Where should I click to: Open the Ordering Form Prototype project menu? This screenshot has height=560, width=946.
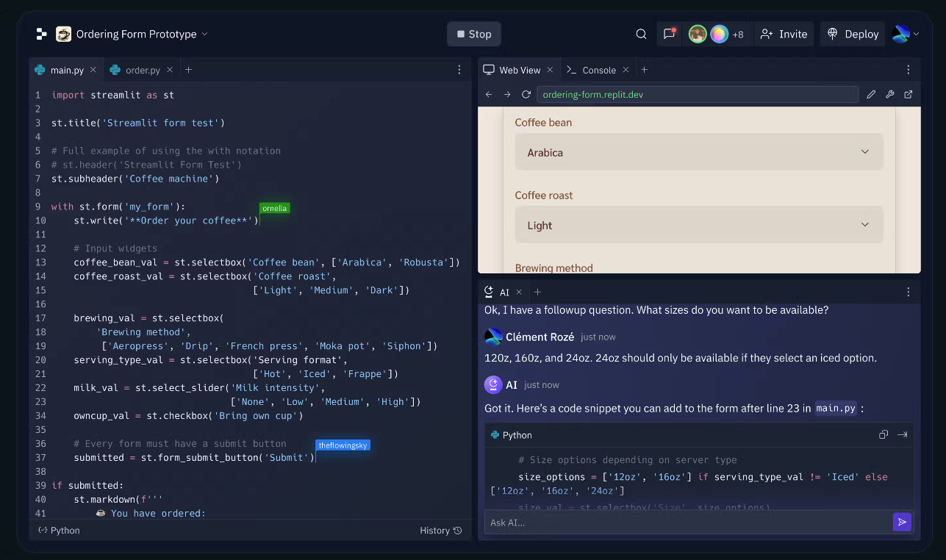204,34
